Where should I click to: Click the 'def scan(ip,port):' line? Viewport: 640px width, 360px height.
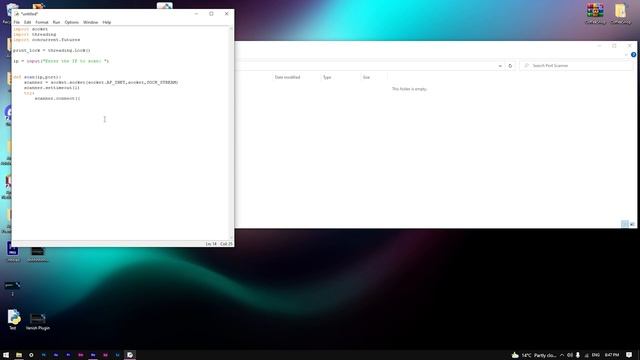click(x=37, y=77)
